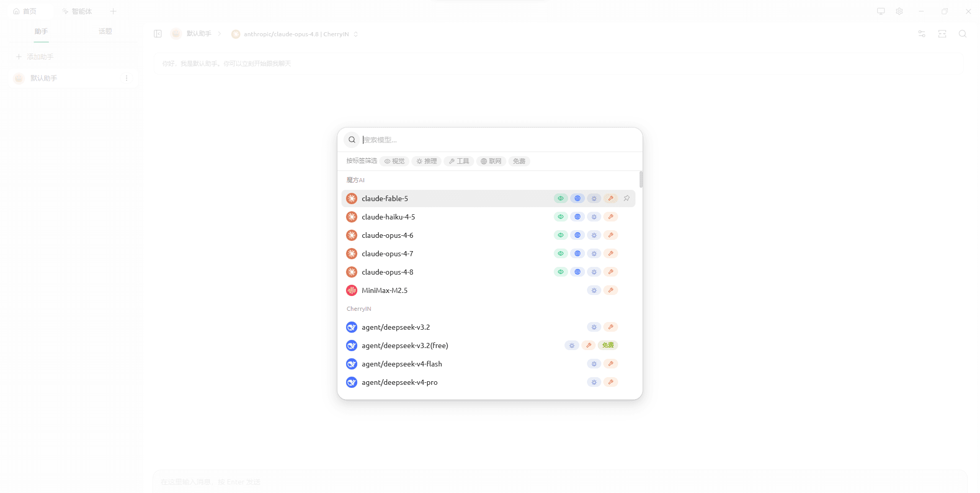The image size is (980, 493).
Task: Click the vision eye tag on claude-opus-4-8
Action: pyautogui.click(x=560, y=272)
